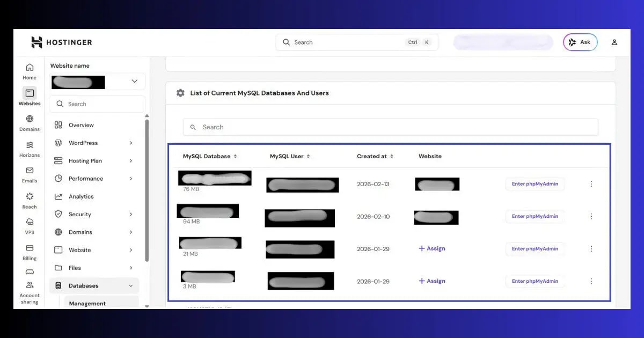Assign a website to the 3 MB database
644x338 pixels.
click(x=432, y=281)
